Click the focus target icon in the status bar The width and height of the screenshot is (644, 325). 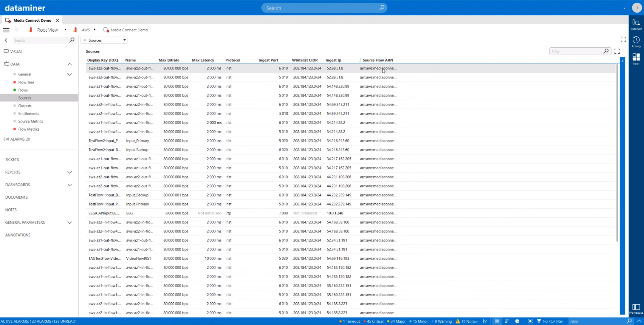(530, 321)
